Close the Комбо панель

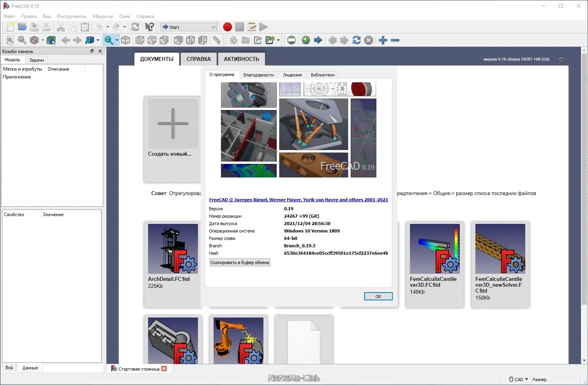pos(100,51)
